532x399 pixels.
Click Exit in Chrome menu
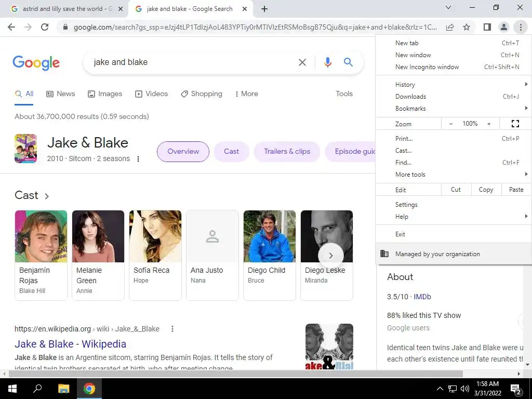pos(453,234)
